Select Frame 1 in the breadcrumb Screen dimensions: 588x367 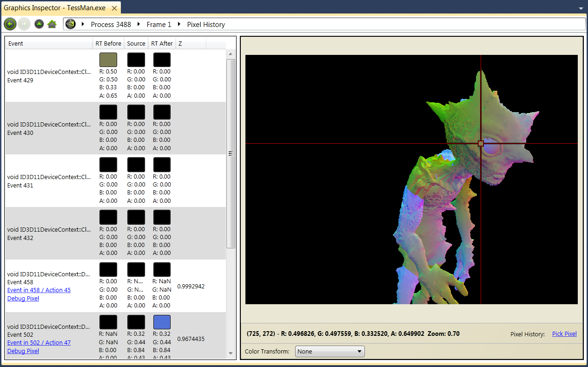point(159,24)
